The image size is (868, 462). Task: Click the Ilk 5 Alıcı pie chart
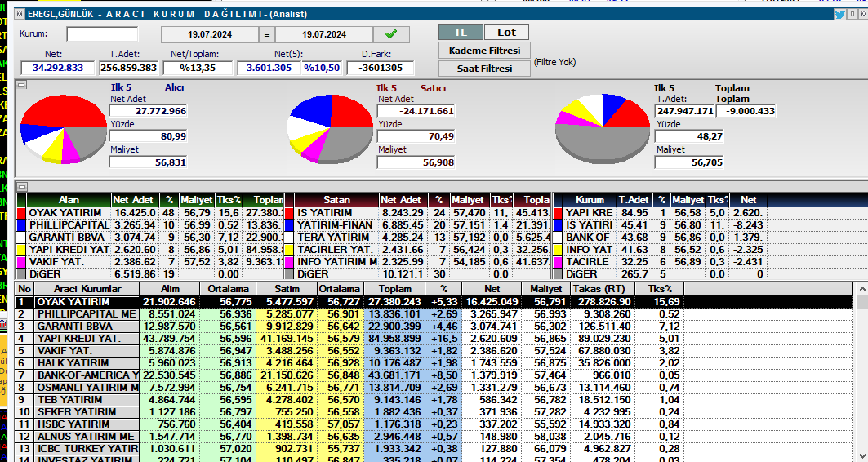point(64,128)
